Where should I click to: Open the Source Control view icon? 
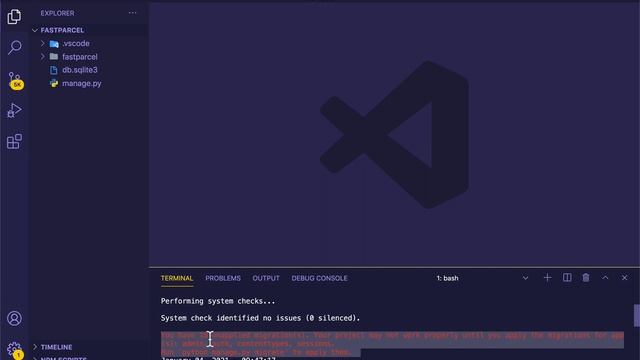click(15, 80)
